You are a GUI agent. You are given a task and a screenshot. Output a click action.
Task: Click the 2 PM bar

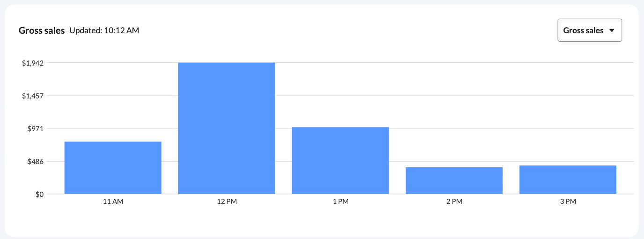click(x=454, y=180)
